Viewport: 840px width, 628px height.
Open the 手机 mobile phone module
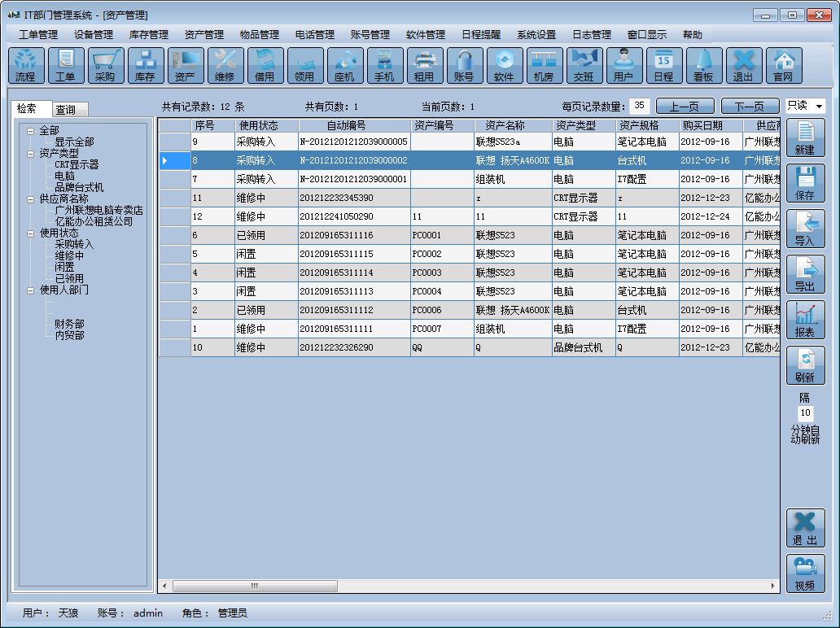tap(383, 65)
